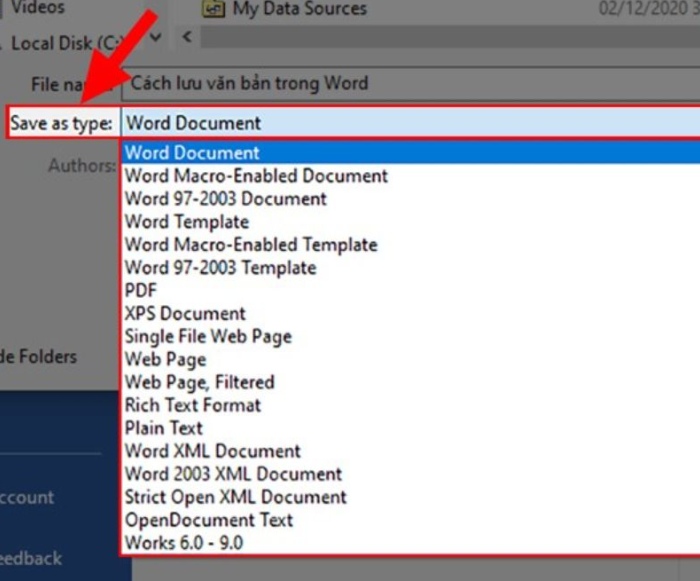
Task: Select Word Document in the type list
Action: coord(412,153)
